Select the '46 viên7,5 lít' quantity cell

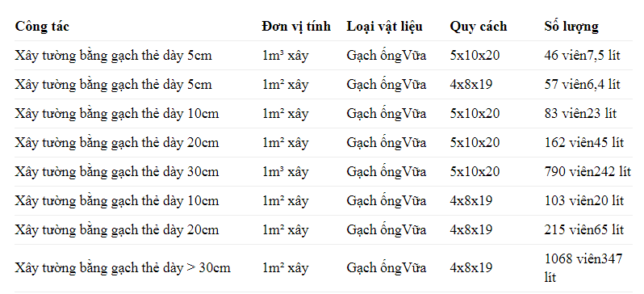(582, 55)
